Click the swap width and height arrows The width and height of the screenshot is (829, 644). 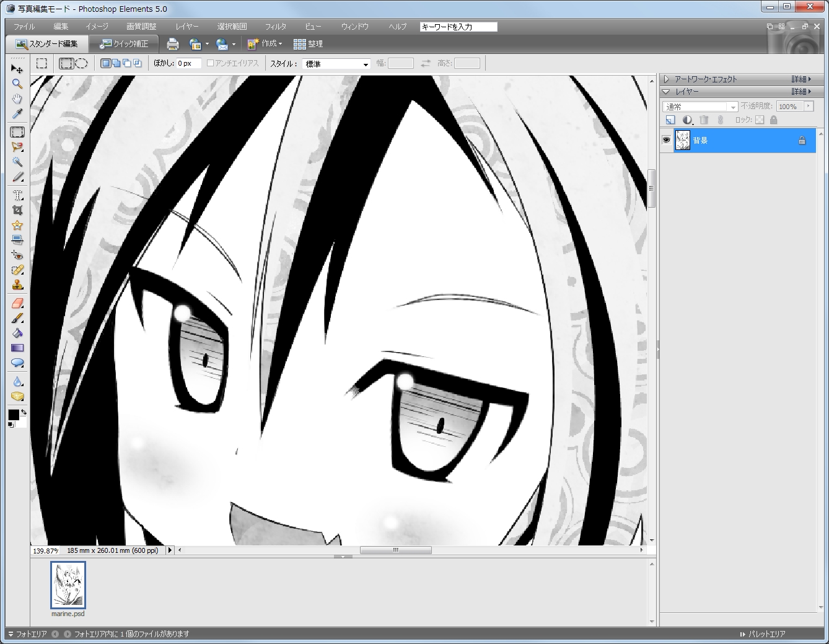pyautogui.click(x=425, y=63)
